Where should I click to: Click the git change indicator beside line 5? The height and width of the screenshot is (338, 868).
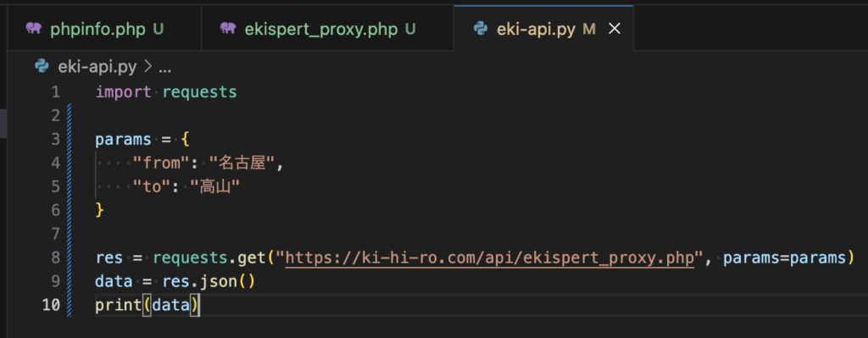tap(70, 186)
